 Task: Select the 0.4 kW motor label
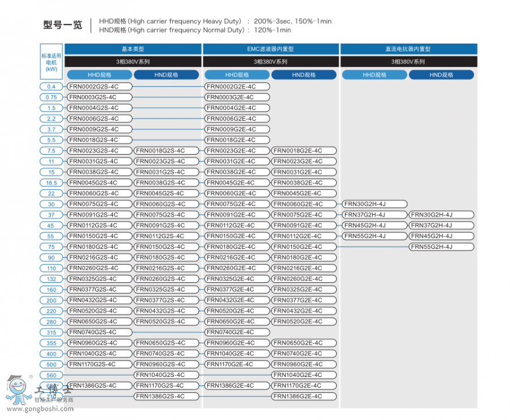pos(52,87)
